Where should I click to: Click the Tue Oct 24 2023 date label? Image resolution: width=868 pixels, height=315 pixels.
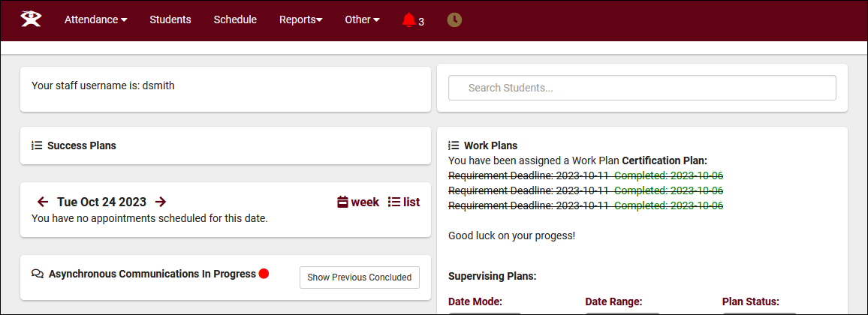pyautogui.click(x=101, y=202)
